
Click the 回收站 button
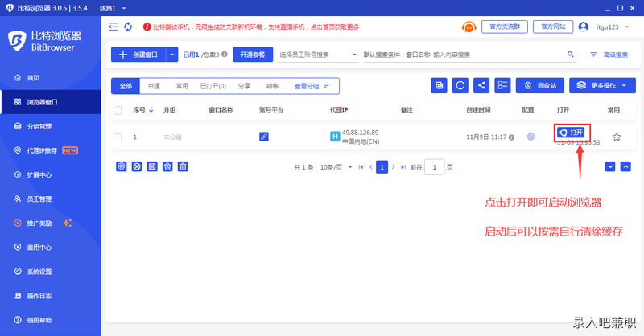pyautogui.click(x=539, y=85)
